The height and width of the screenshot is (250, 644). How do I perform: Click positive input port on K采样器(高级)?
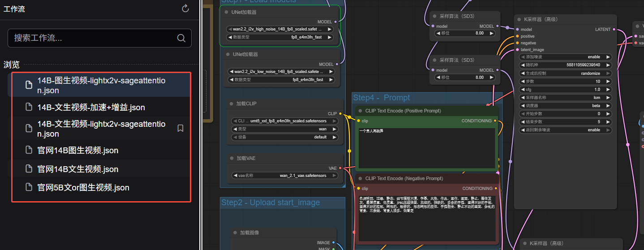point(518,36)
